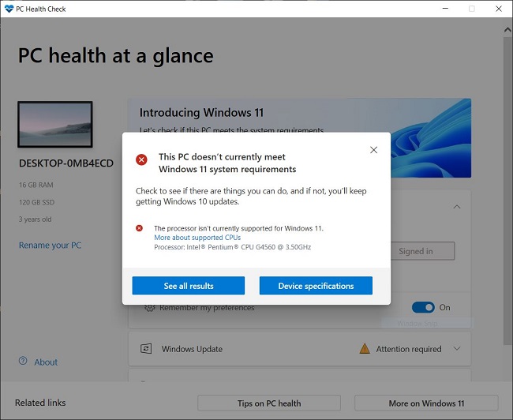Click the 3 years old text
Image resolution: width=513 pixels, height=420 pixels.
[35, 219]
